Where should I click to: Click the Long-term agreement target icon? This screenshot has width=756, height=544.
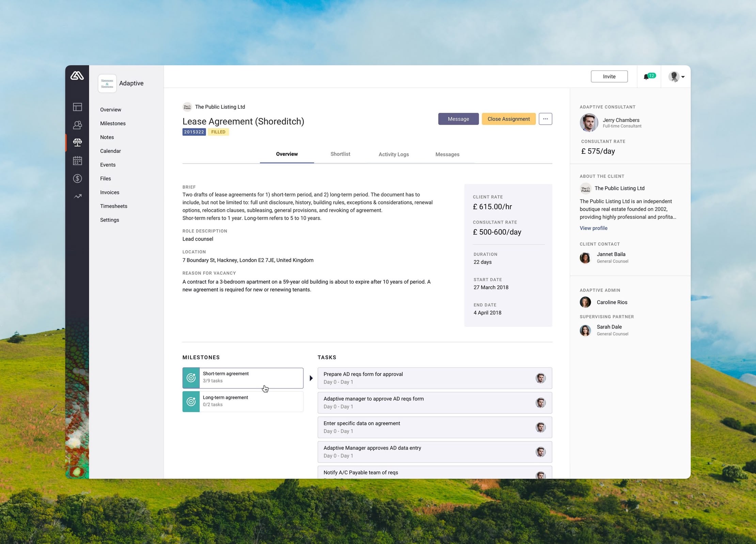pos(191,402)
